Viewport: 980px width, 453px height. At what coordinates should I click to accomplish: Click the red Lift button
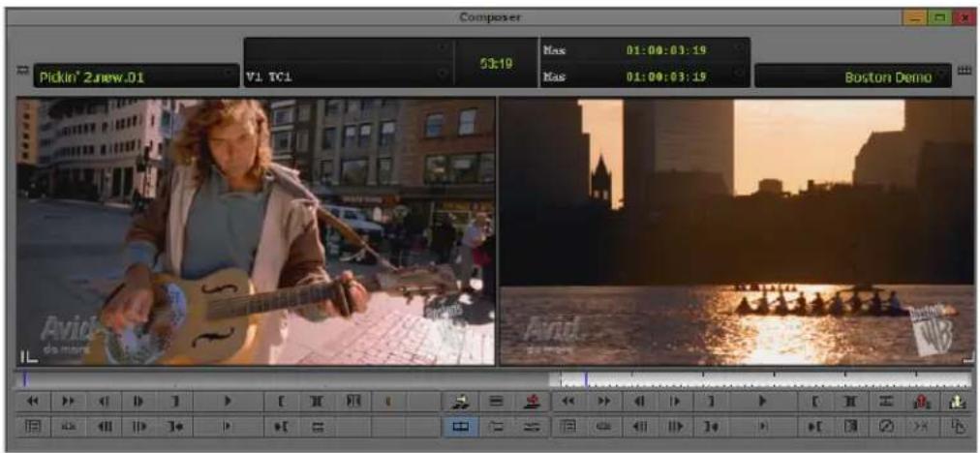click(x=924, y=401)
